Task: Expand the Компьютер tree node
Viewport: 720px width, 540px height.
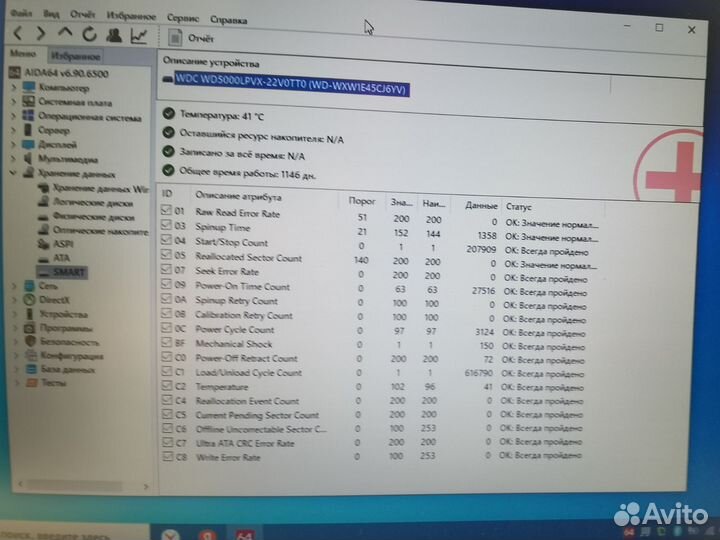Action: pyautogui.click(x=13, y=88)
